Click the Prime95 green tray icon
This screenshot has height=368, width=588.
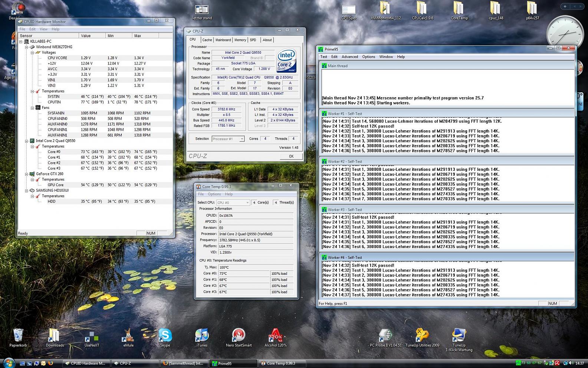click(x=518, y=363)
